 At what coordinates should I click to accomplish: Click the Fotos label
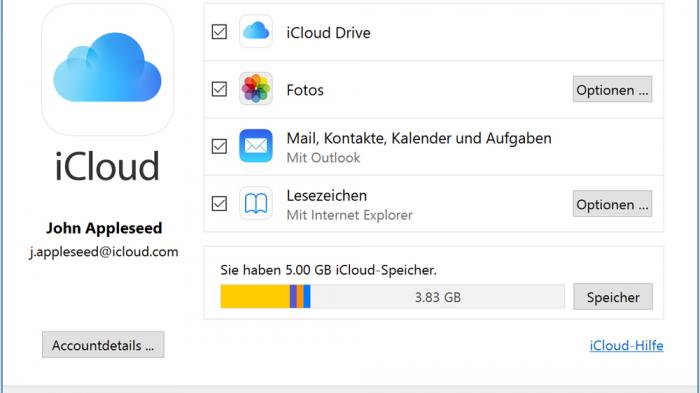click(305, 90)
